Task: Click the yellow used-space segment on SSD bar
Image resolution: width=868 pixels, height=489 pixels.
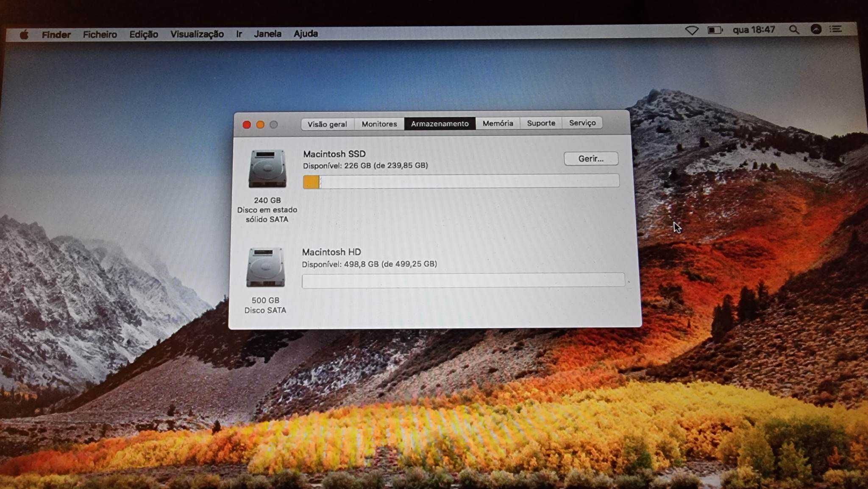Action: coord(311,182)
